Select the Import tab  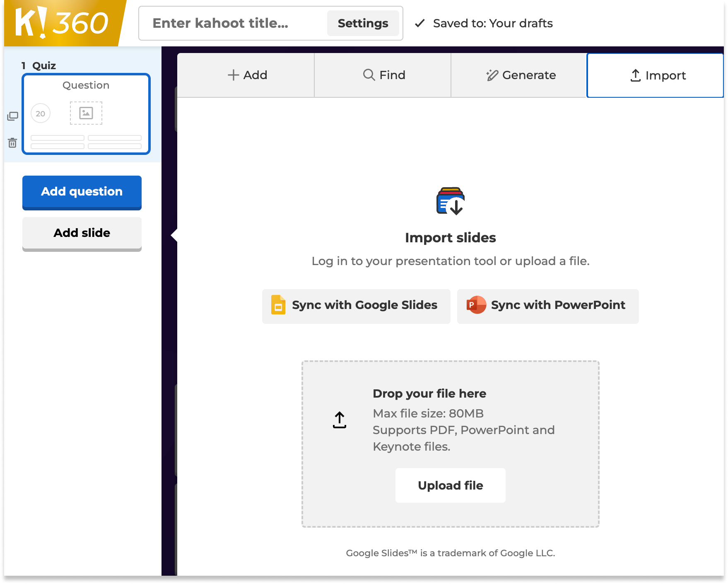(x=656, y=75)
